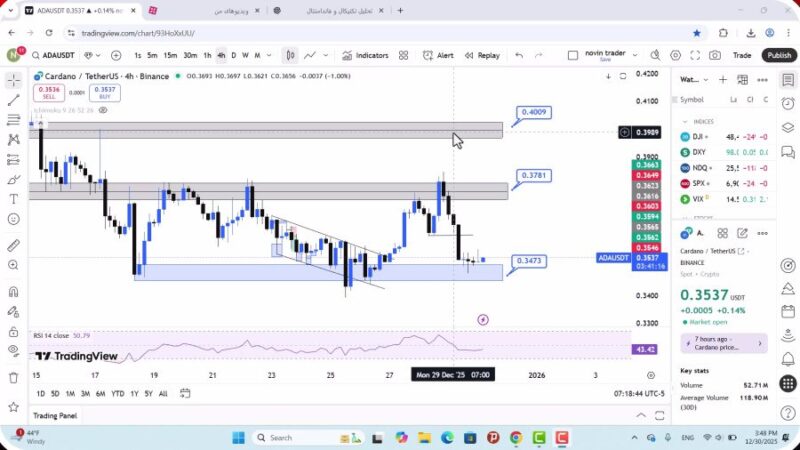The image size is (800, 450).
Task: Pick the Measure ruler tool
Action: (x=13, y=246)
